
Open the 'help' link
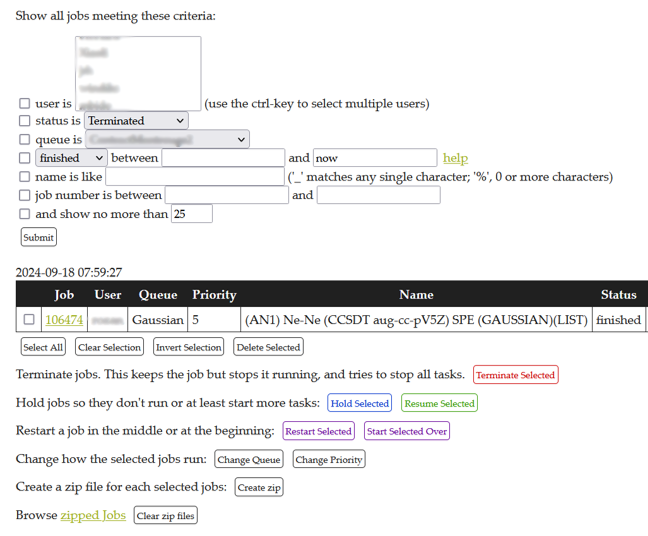(455, 158)
